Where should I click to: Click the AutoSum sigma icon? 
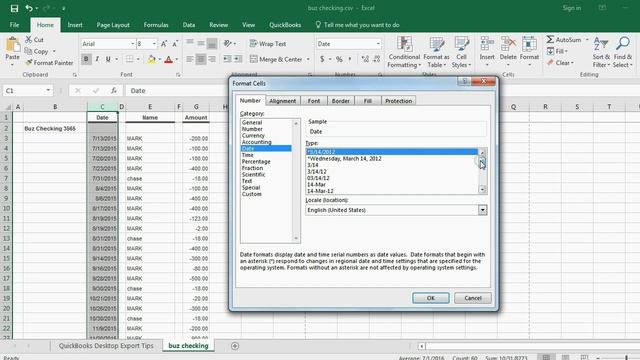tap(550, 40)
